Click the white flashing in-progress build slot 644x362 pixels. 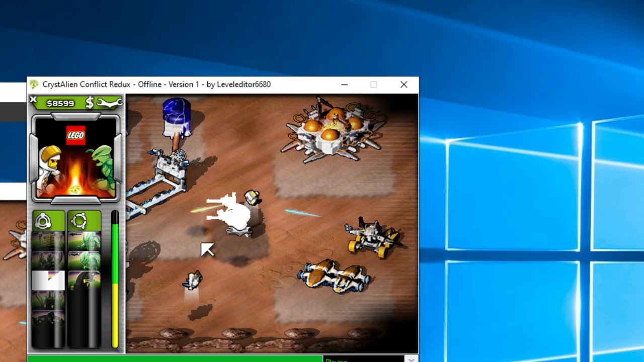49,281
